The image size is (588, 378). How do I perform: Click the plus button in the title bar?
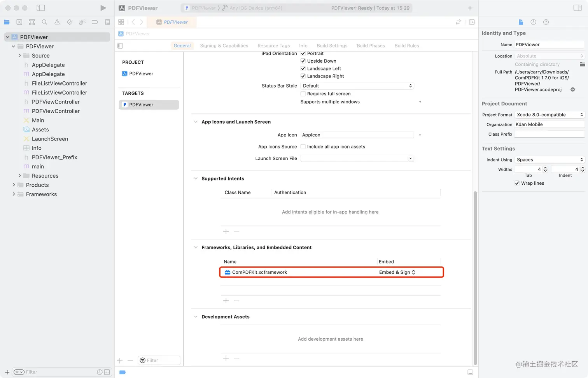click(x=470, y=8)
